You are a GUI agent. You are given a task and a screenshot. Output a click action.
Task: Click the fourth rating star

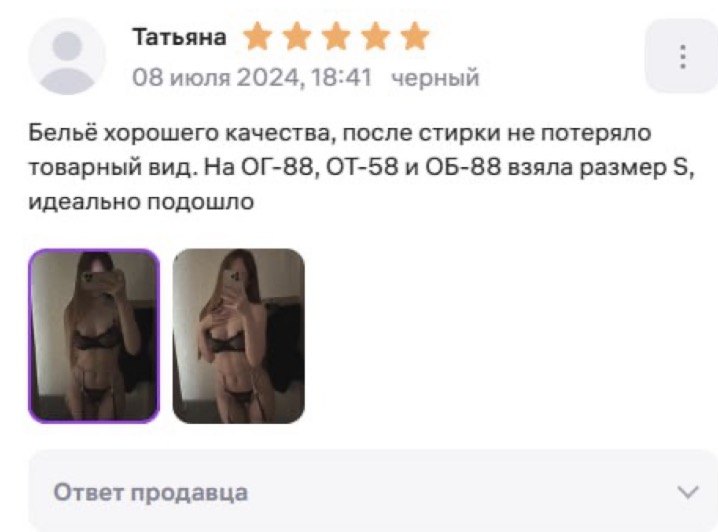pos(375,37)
